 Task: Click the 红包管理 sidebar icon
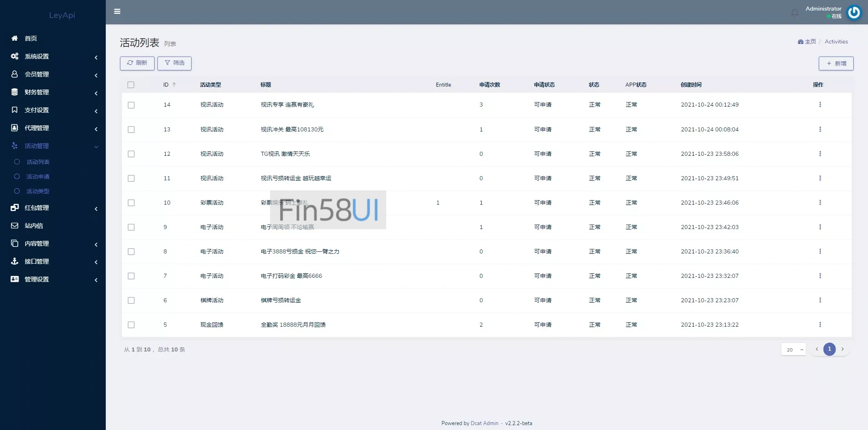[x=15, y=207]
